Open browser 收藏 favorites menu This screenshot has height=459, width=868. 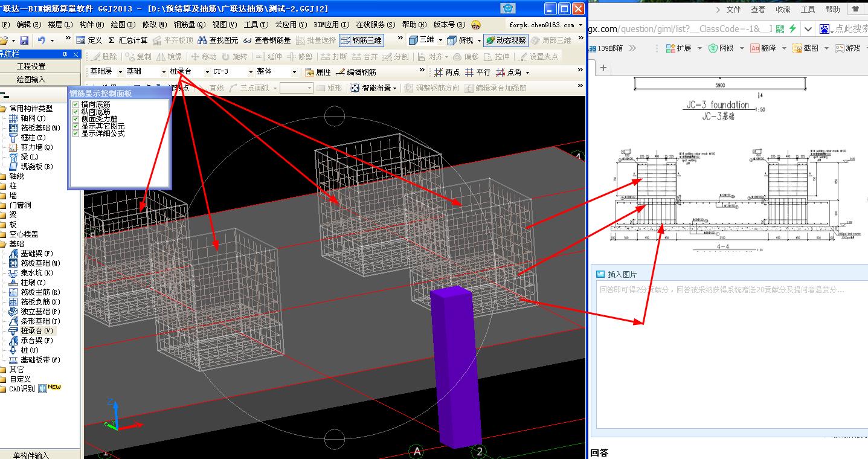click(783, 10)
